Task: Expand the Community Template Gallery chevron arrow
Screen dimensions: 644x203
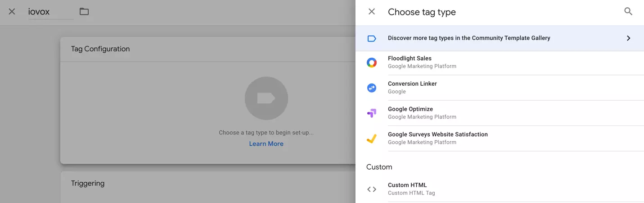Action: click(628, 38)
